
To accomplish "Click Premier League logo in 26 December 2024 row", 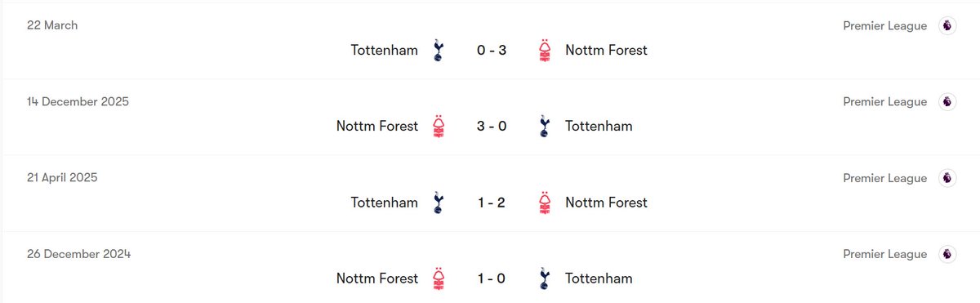I will coord(947,254).
